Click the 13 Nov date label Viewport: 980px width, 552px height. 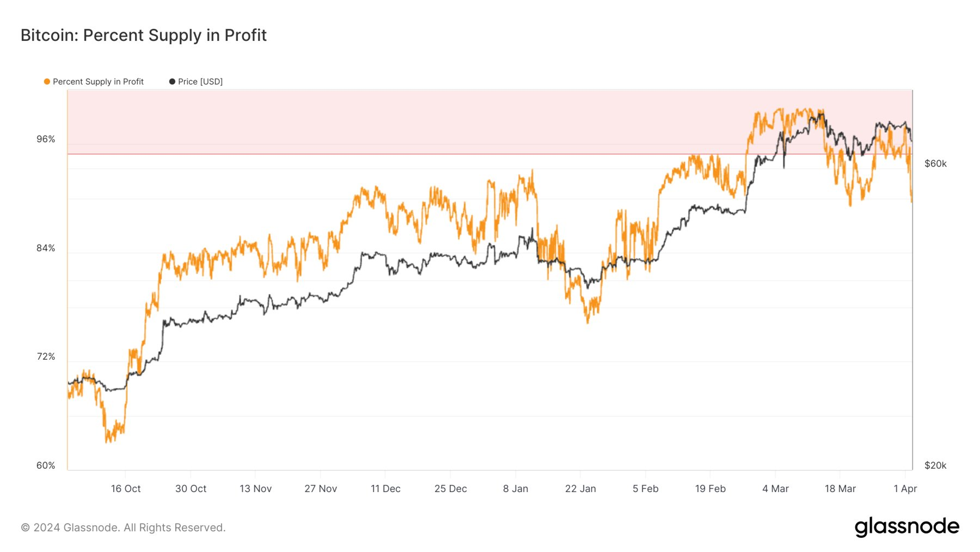coord(255,489)
